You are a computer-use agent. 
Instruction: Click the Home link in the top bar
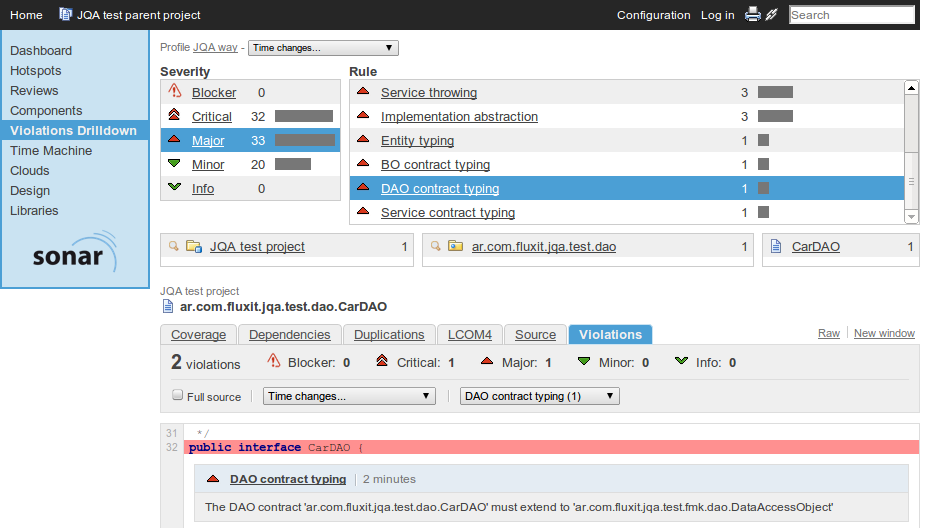click(26, 15)
